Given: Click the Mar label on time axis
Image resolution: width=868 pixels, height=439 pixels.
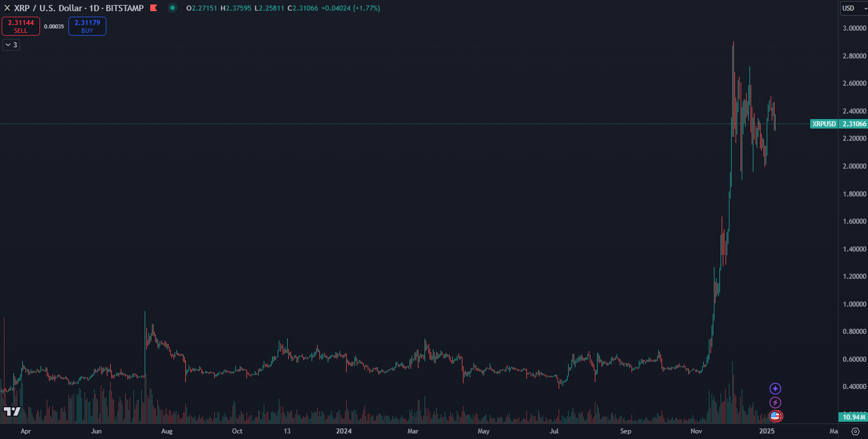Looking at the screenshot, I should coord(413,431).
